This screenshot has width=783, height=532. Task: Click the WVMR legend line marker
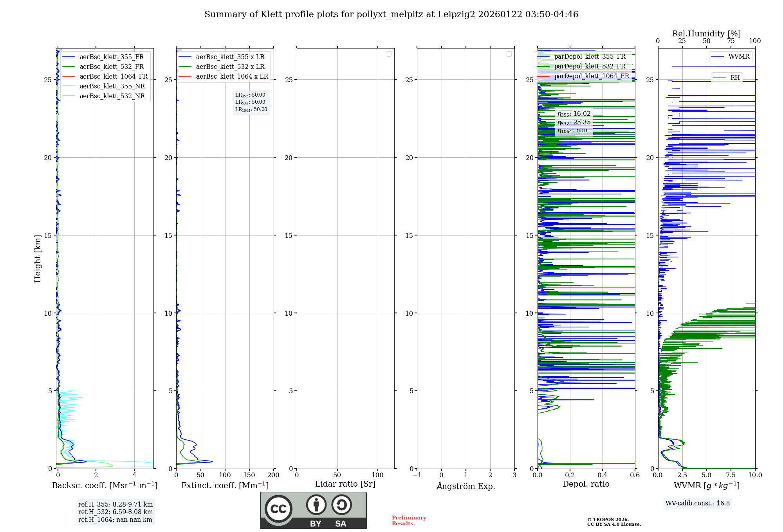point(717,57)
